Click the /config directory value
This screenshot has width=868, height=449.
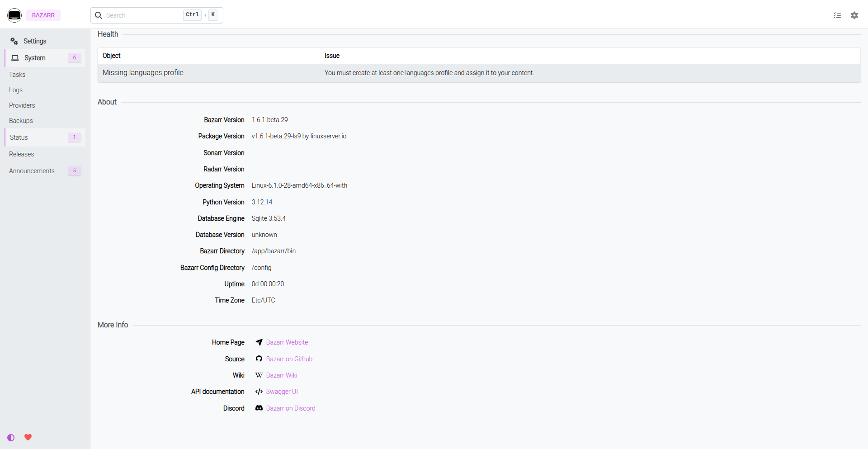coord(262,268)
